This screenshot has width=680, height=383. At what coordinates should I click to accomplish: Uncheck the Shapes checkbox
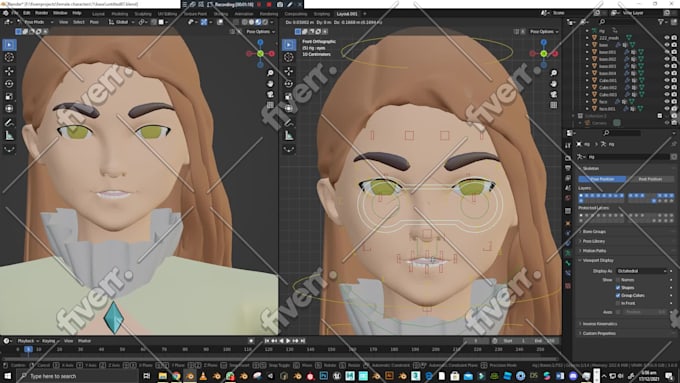(x=618, y=288)
